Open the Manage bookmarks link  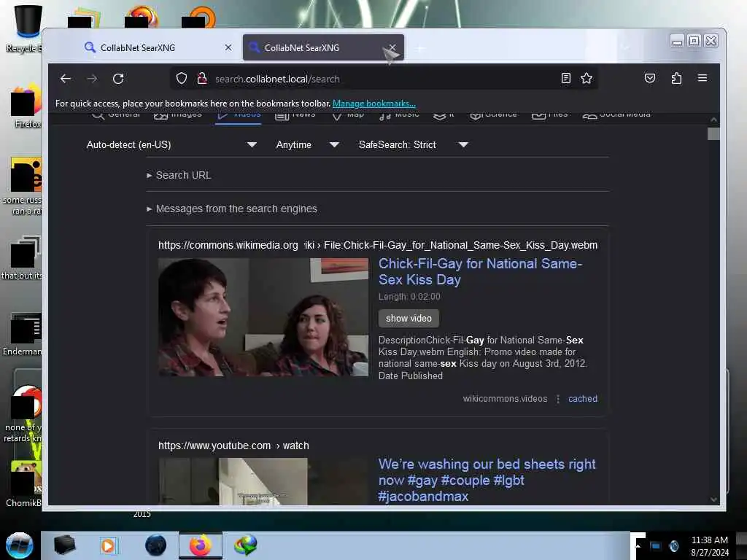tap(374, 104)
